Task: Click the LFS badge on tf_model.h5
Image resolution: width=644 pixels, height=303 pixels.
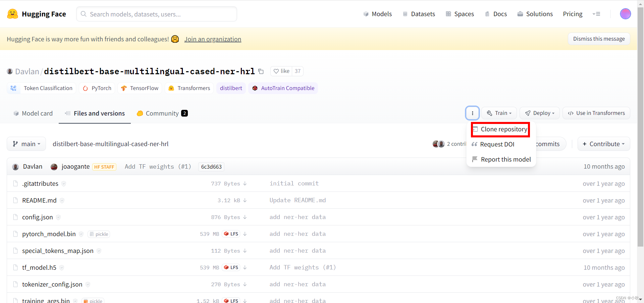Action: (x=231, y=267)
